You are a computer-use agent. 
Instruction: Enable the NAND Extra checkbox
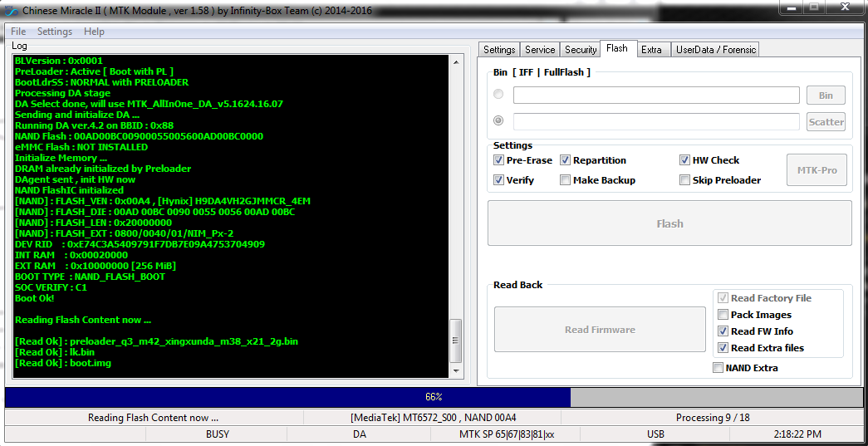(x=718, y=368)
